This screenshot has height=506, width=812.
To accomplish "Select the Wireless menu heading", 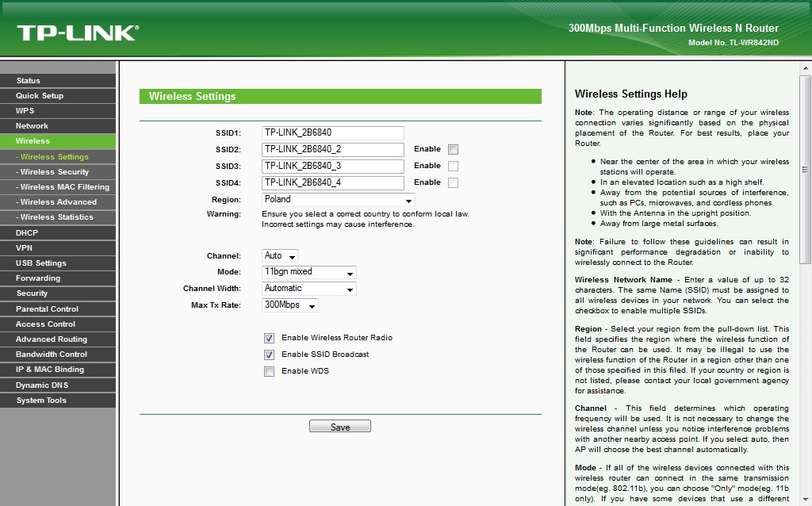I will pos(57,141).
